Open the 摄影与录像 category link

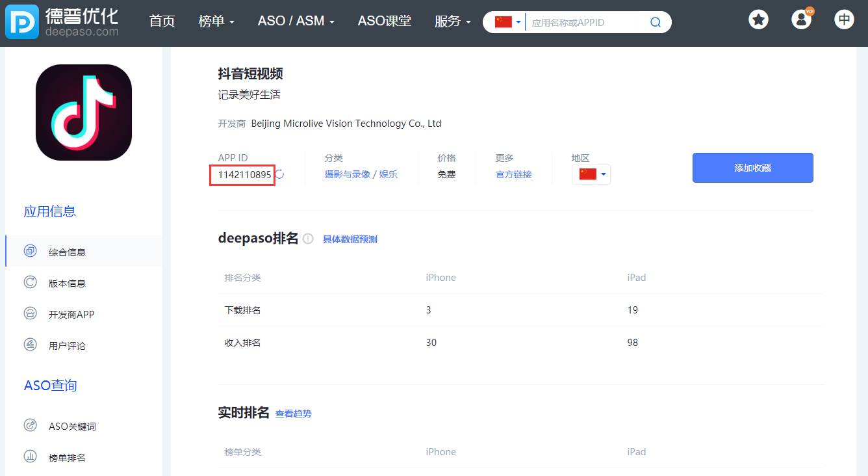tap(347, 174)
